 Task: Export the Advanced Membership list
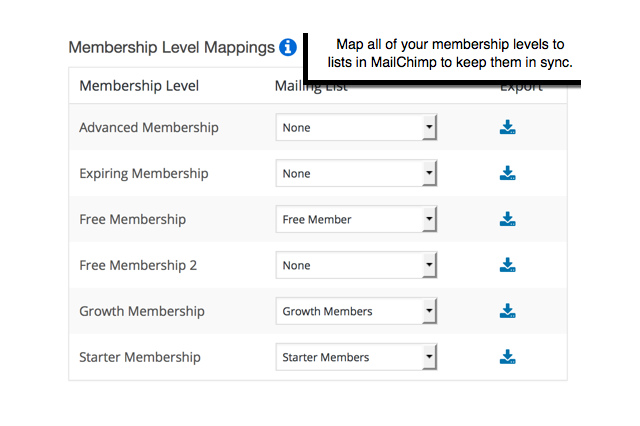pos(507,127)
